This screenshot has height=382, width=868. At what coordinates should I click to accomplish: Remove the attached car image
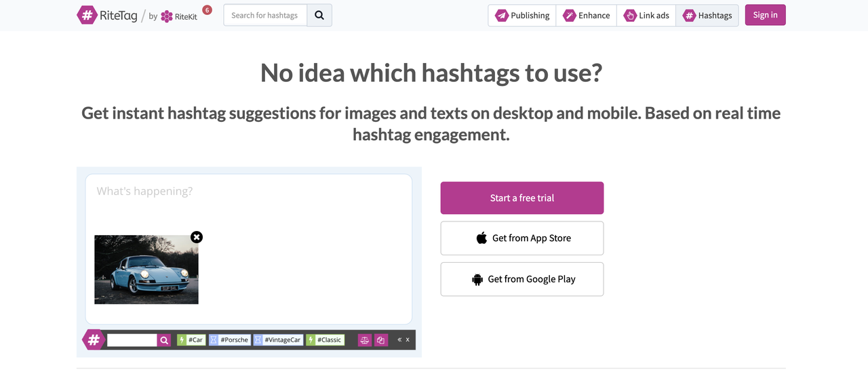[197, 237]
